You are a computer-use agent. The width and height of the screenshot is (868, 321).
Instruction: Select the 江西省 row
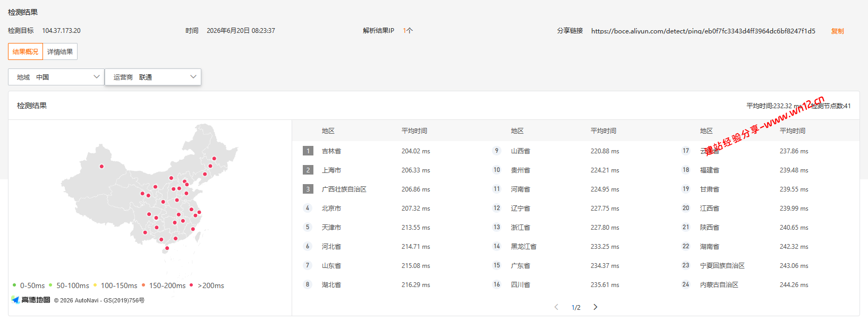(x=765, y=209)
